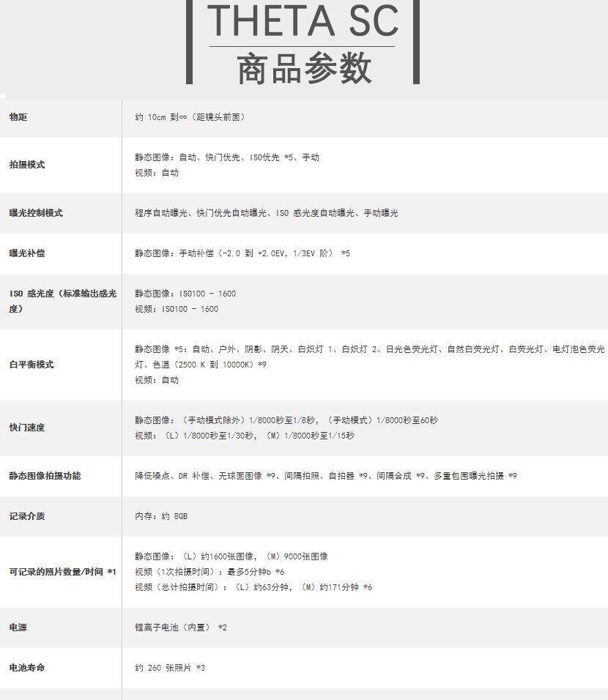Click the 电池寿命 row label
This screenshot has height=700, width=608.
(27, 668)
